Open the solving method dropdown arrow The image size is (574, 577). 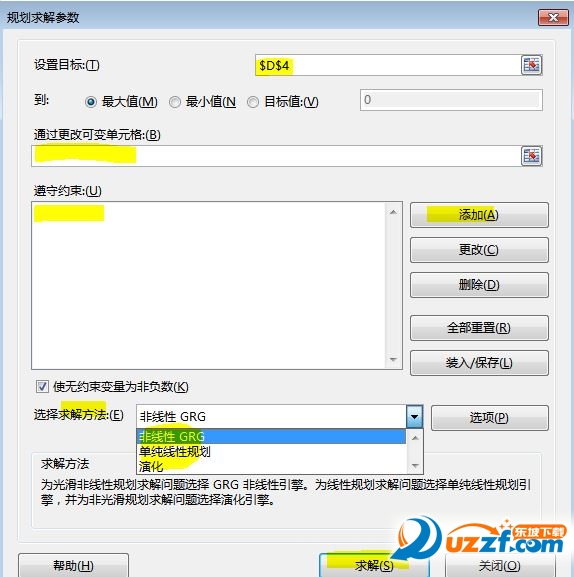pyautogui.click(x=415, y=417)
